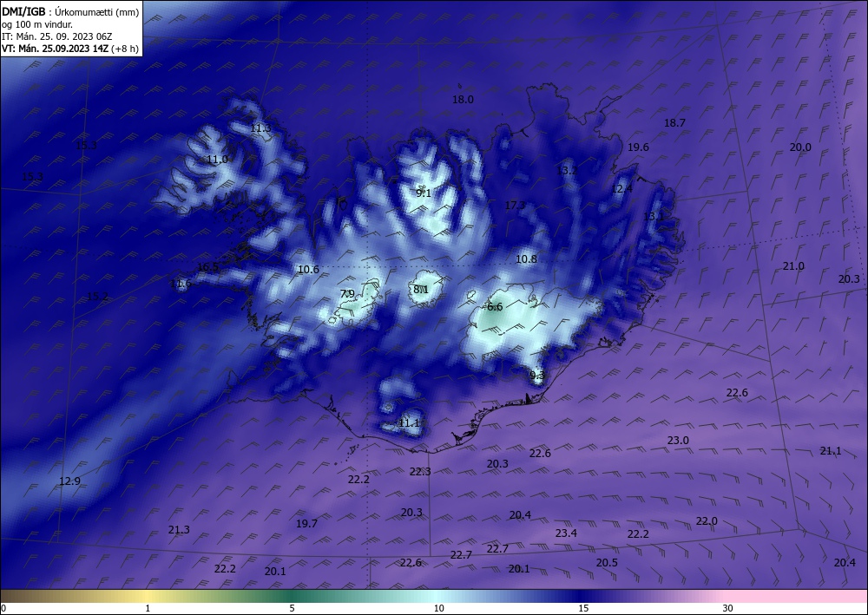Select the 'VT: Mán. 25.09.2023 14Z (+8 h)' line

coord(70,48)
